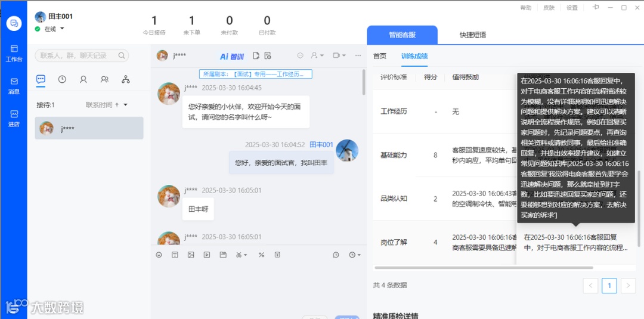The image size is (644, 319).
Task: Click the 基础能力 row label
Action: coord(394,155)
